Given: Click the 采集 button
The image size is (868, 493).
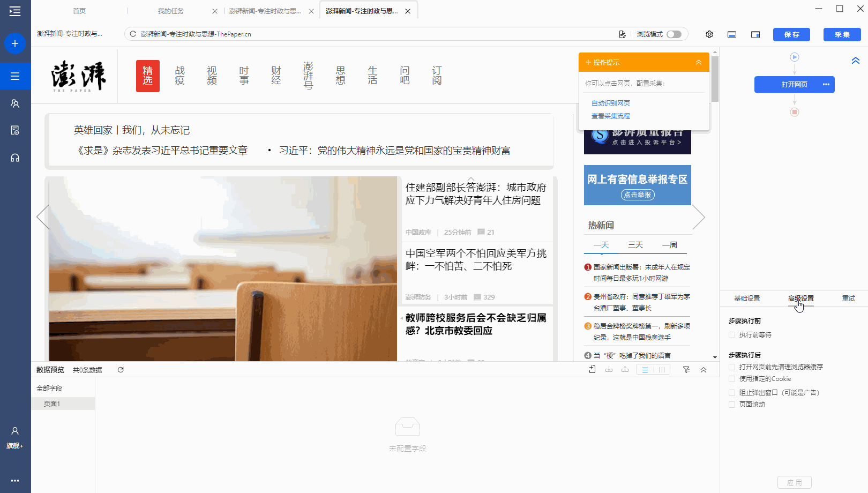Looking at the screenshot, I should coord(842,34).
